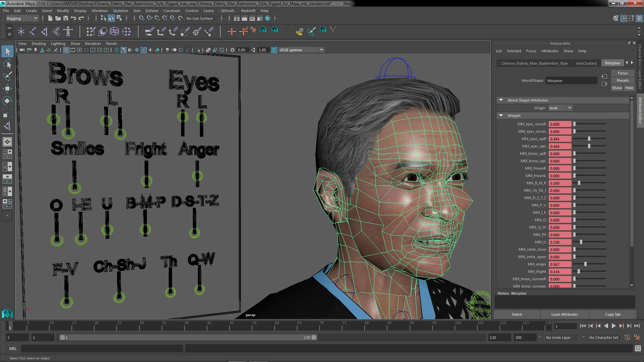Open the sRGB gamma view transform dropdown

(301, 50)
